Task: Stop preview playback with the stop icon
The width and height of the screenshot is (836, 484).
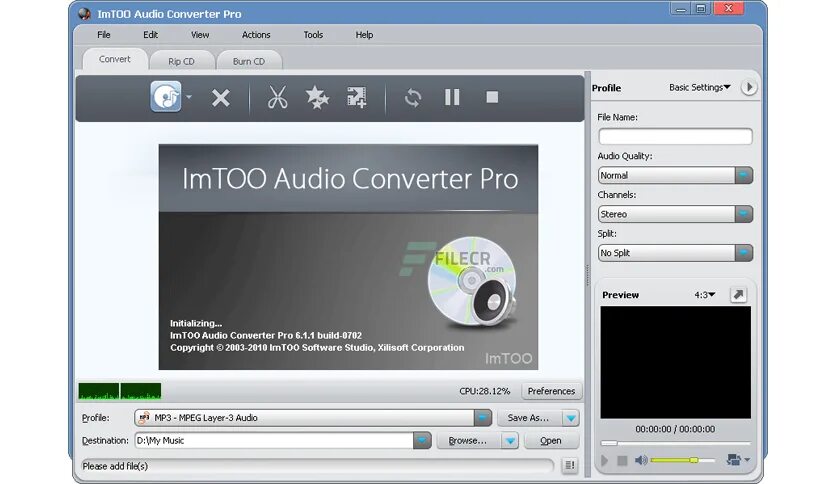Action: (x=622, y=460)
